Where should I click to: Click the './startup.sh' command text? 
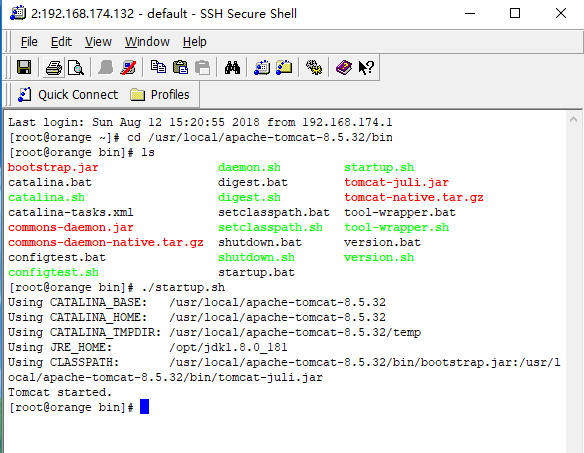point(183,287)
